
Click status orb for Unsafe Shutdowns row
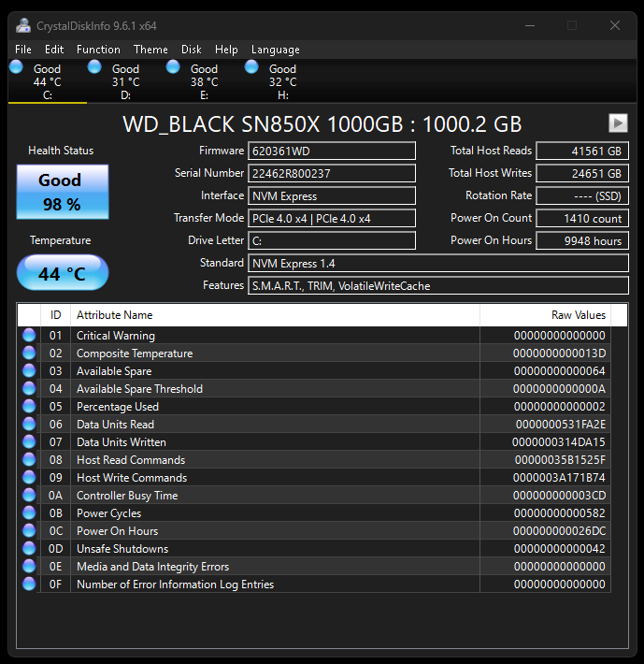point(29,548)
